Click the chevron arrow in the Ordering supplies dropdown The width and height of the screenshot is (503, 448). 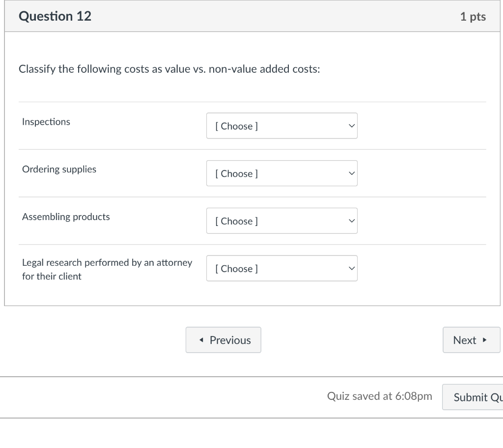click(351, 173)
